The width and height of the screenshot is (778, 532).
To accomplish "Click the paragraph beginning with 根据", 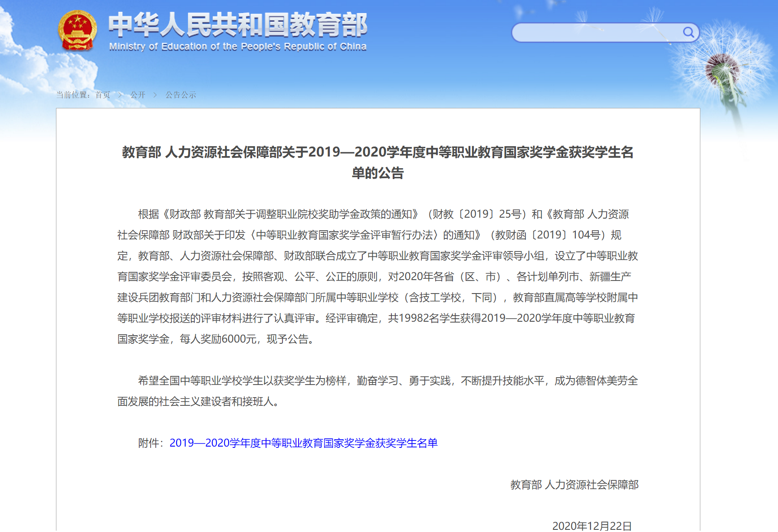I will [x=378, y=277].
